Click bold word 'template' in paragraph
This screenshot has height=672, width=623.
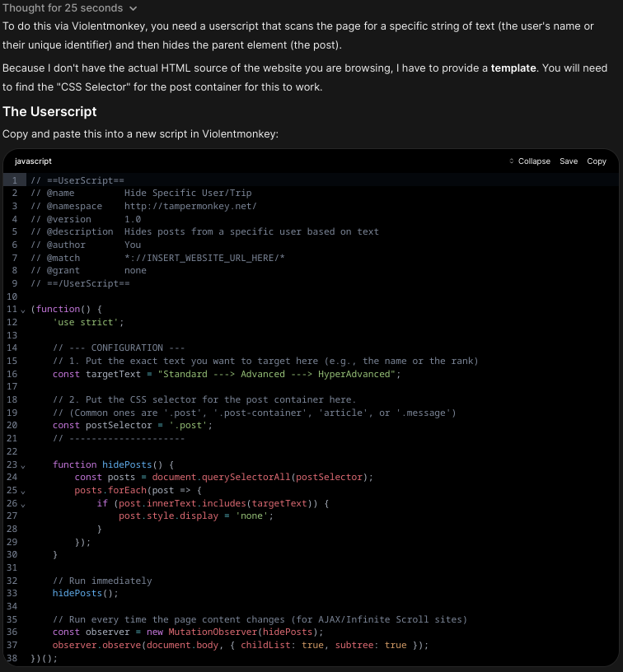coord(513,68)
